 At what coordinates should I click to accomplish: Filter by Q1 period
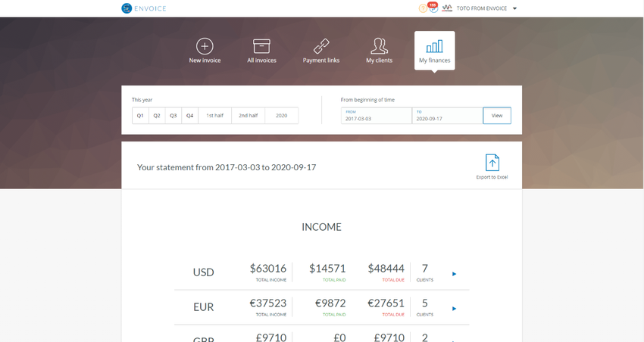[140, 116]
